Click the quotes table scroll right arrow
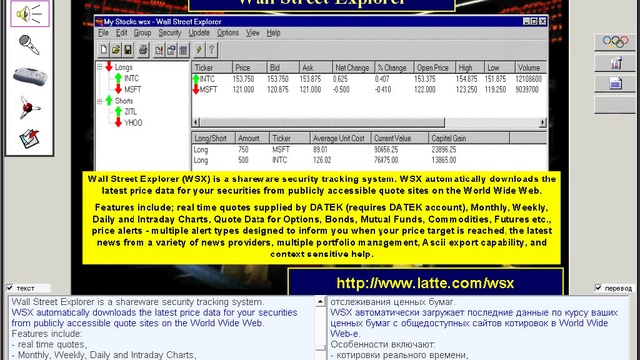This screenshot has width=640, height=360. pyautogui.click(x=542, y=122)
